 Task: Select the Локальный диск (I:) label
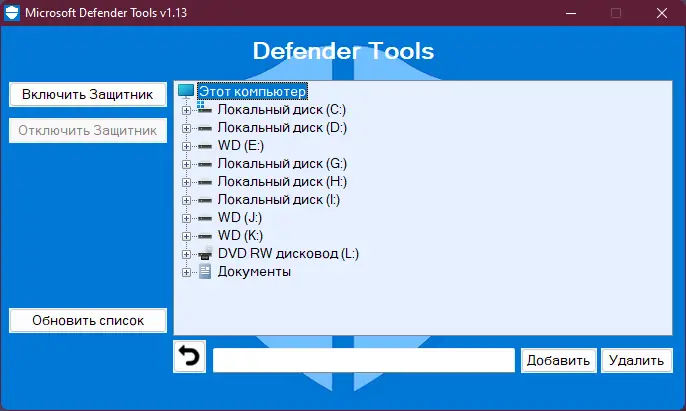(279, 199)
